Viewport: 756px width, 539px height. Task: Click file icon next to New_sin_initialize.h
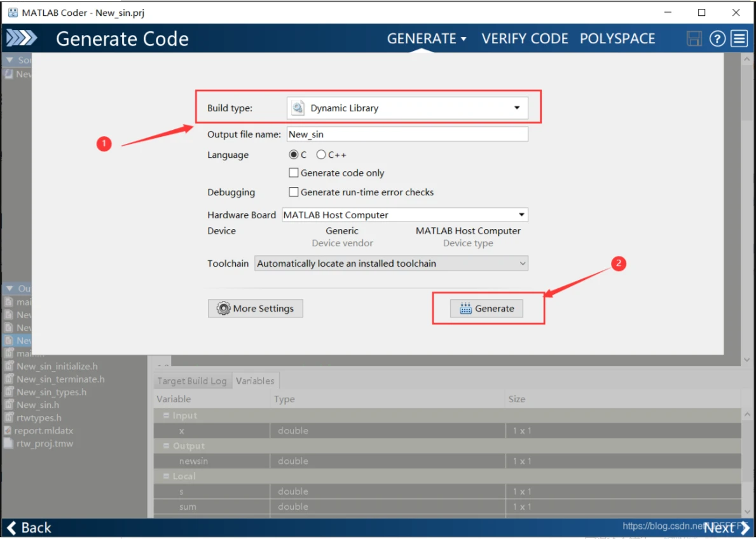coord(9,367)
